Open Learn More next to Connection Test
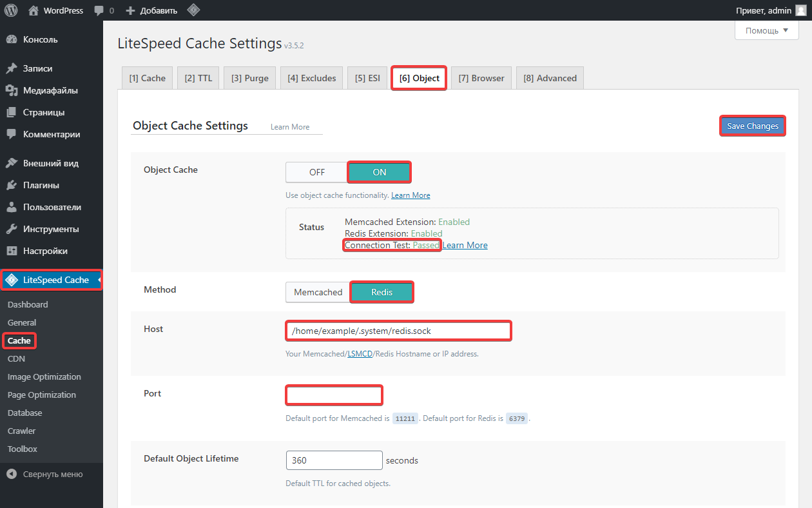 tap(465, 245)
